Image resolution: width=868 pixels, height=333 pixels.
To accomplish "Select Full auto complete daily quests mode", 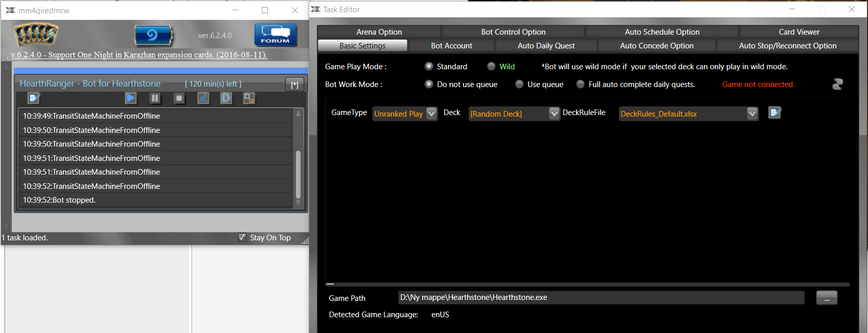I will coord(580,84).
